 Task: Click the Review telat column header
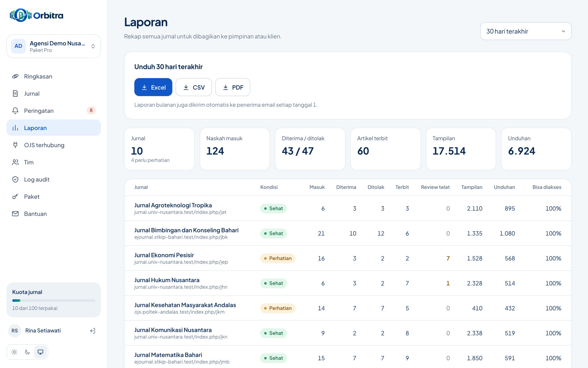pos(435,187)
